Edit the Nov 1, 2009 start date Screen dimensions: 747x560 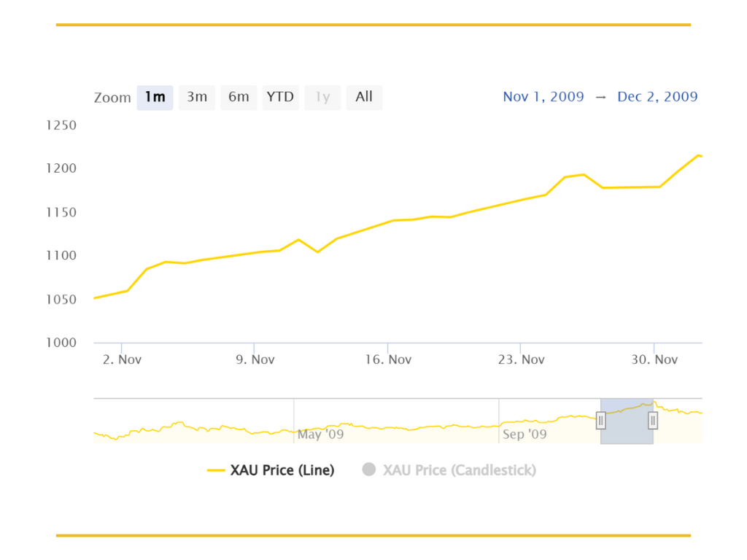[x=543, y=97]
